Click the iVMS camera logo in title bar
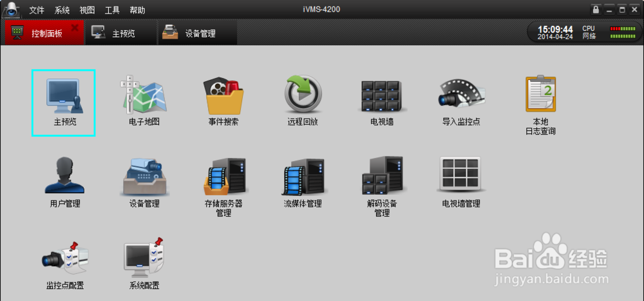 (x=11, y=9)
